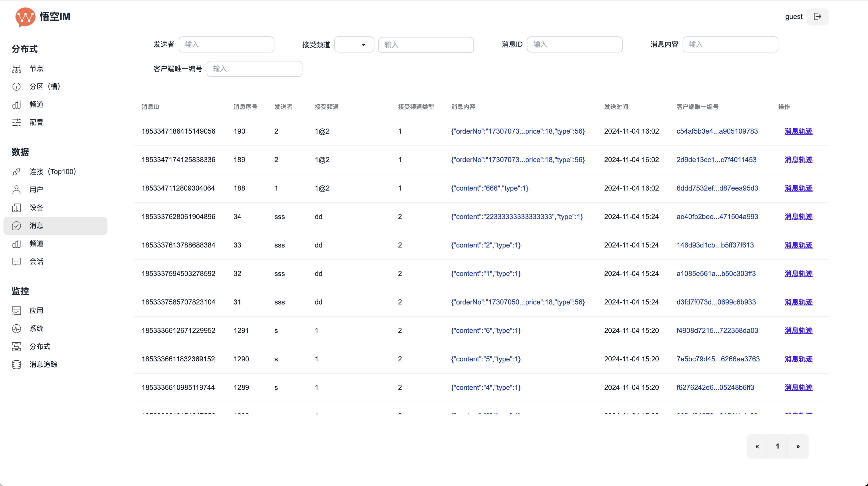Click the 消息 message check icon
The image size is (868, 486).
tap(16, 226)
